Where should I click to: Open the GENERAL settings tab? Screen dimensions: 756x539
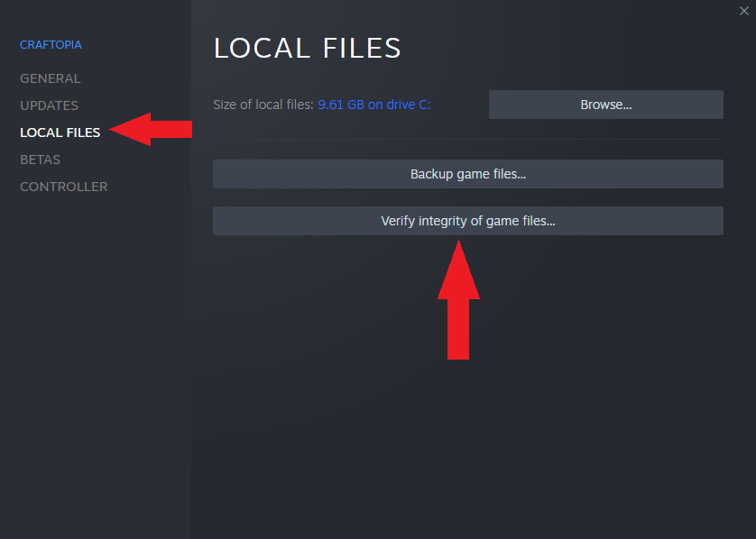pos(51,78)
